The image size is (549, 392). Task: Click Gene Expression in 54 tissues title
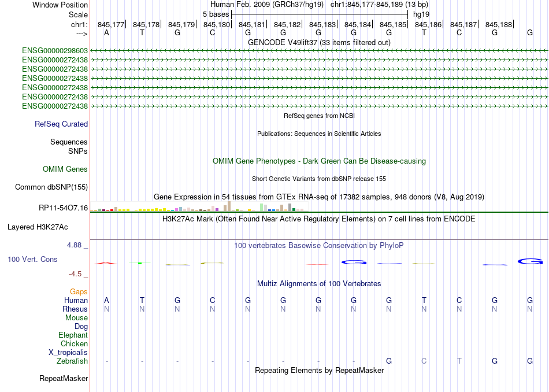point(319,197)
